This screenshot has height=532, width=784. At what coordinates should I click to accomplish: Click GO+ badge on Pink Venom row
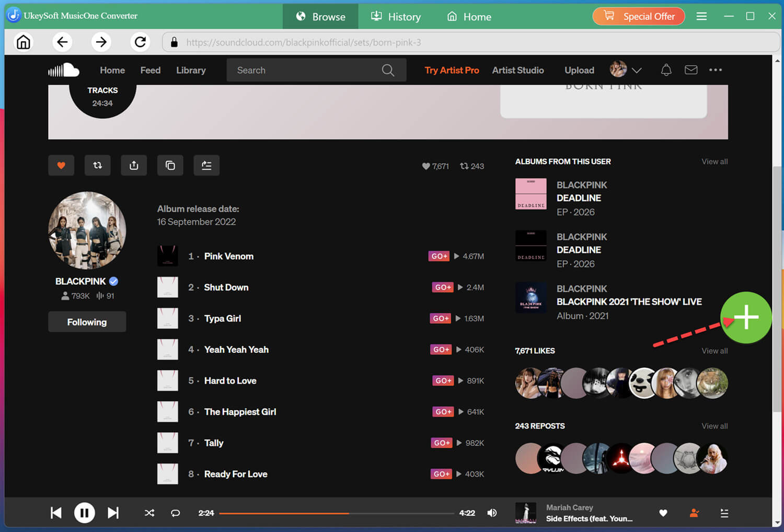(439, 256)
